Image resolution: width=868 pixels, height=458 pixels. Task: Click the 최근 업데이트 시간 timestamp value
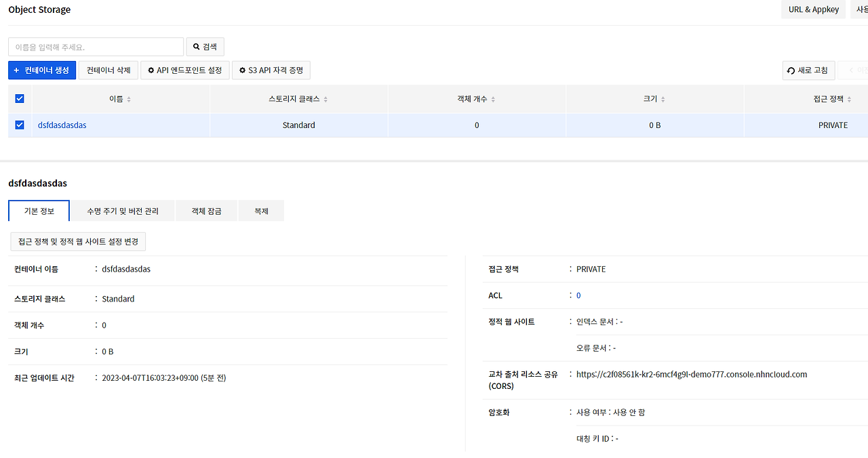163,378
